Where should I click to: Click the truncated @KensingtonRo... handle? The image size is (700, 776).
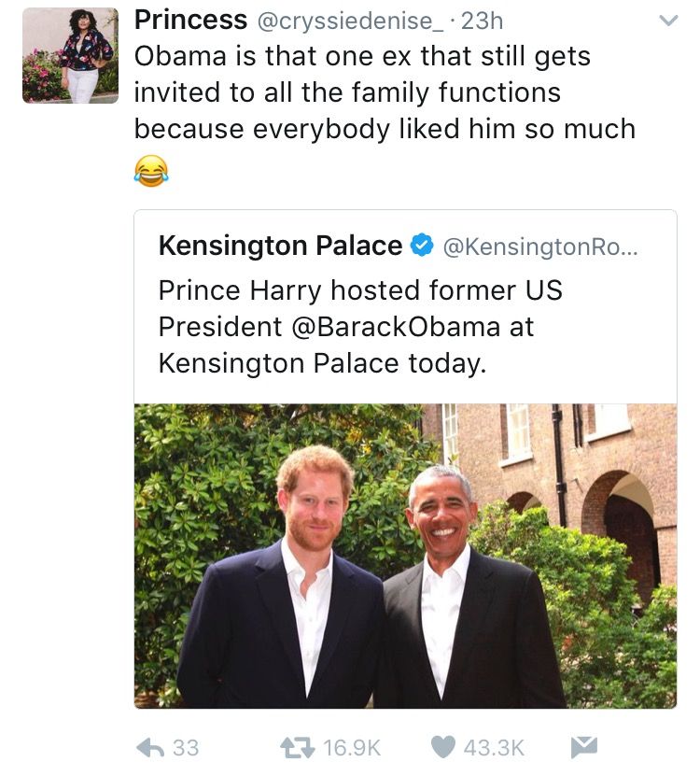[x=541, y=247]
